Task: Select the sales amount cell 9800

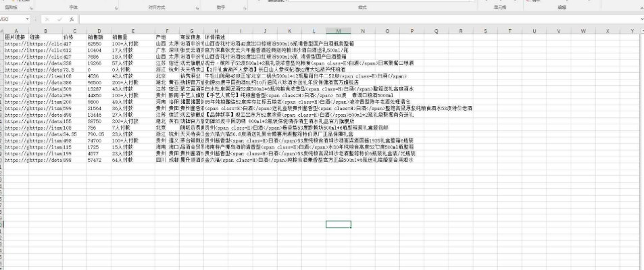Action: point(99,102)
